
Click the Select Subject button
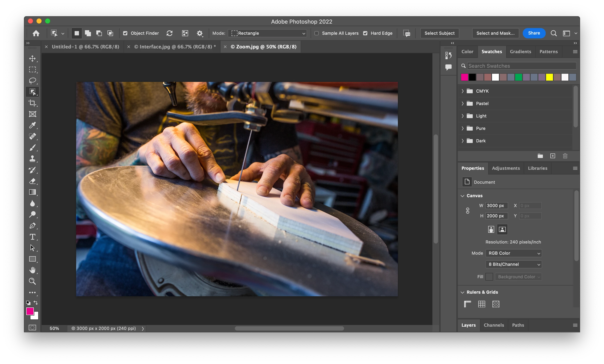tap(439, 33)
